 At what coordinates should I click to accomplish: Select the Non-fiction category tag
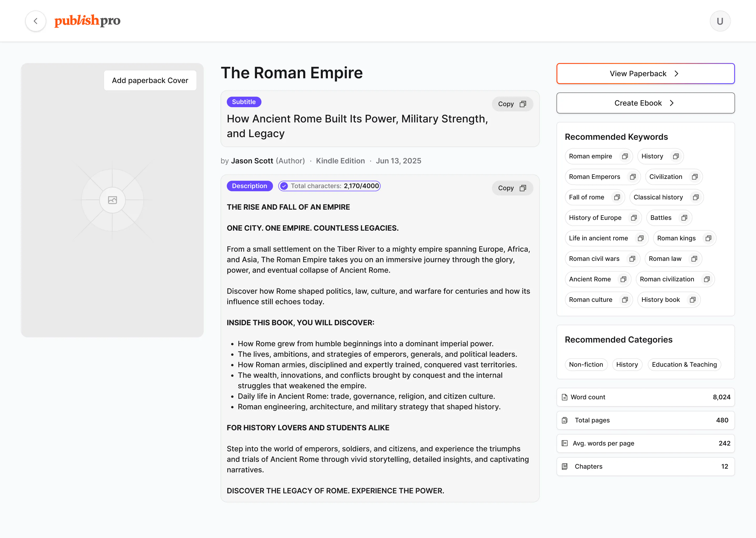[x=586, y=365]
